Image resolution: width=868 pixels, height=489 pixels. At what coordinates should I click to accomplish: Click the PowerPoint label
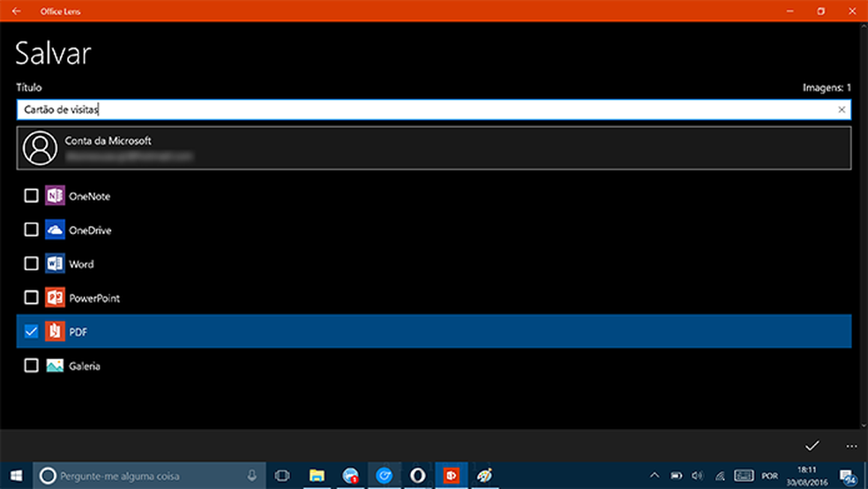[94, 298]
